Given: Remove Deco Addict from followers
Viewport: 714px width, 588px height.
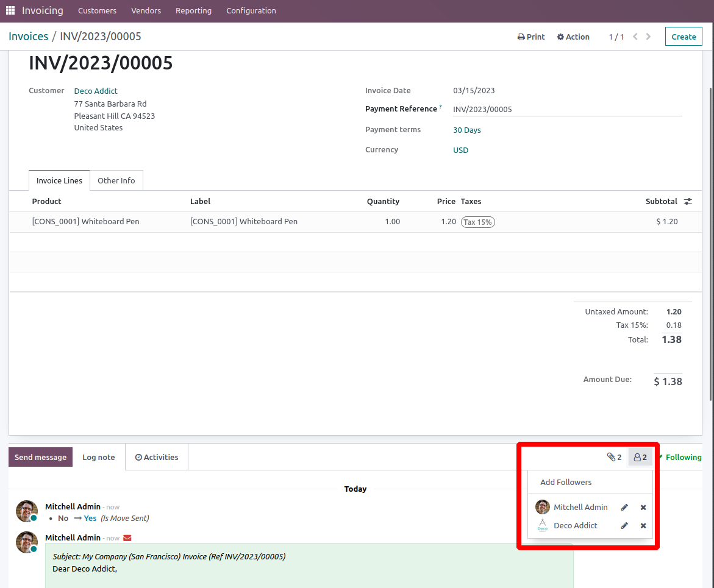Looking at the screenshot, I should point(643,526).
